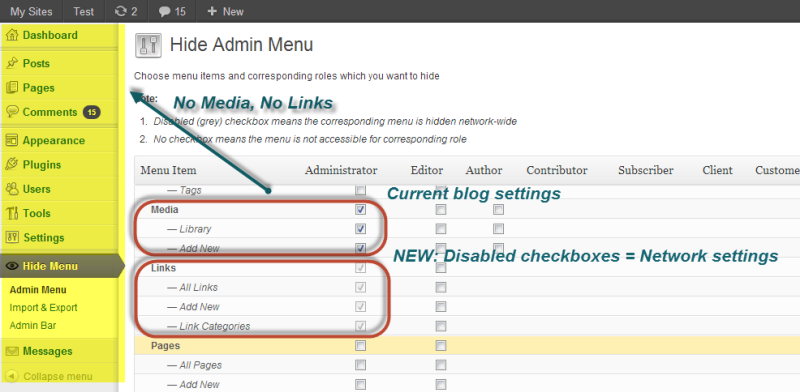The image size is (800, 392).
Task: Check Links Add New for Editor
Action: tap(441, 306)
